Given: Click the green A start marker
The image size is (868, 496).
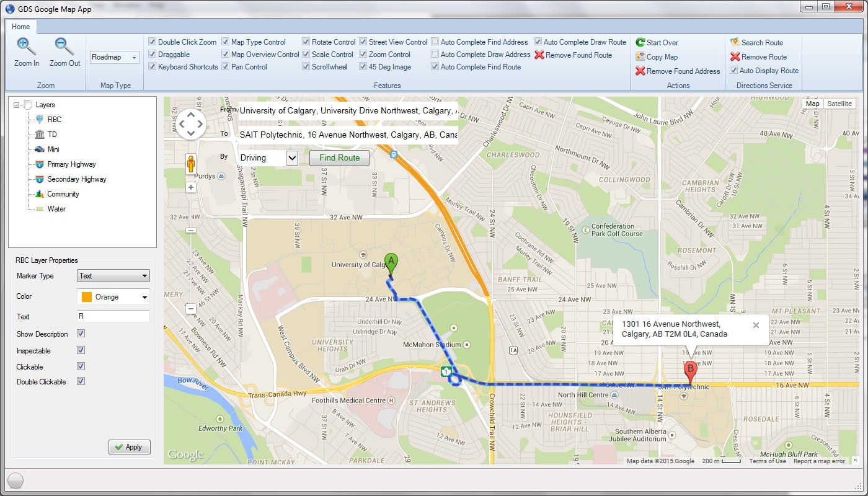Looking at the screenshot, I should click(x=391, y=265).
